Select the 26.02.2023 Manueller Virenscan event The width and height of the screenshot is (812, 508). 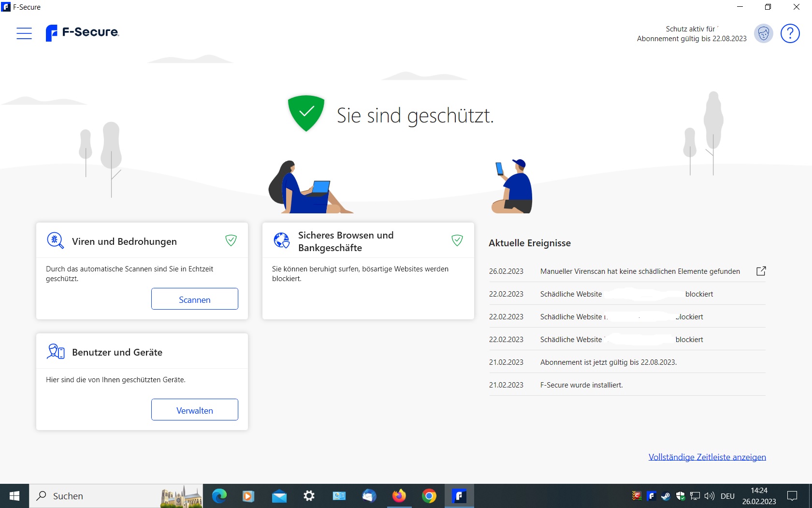[x=627, y=271]
